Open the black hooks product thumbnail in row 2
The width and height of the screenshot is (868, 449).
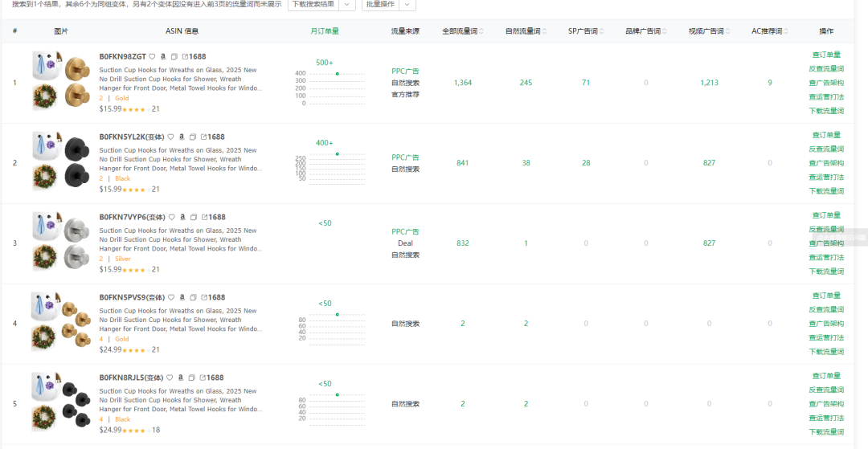[x=62, y=161]
